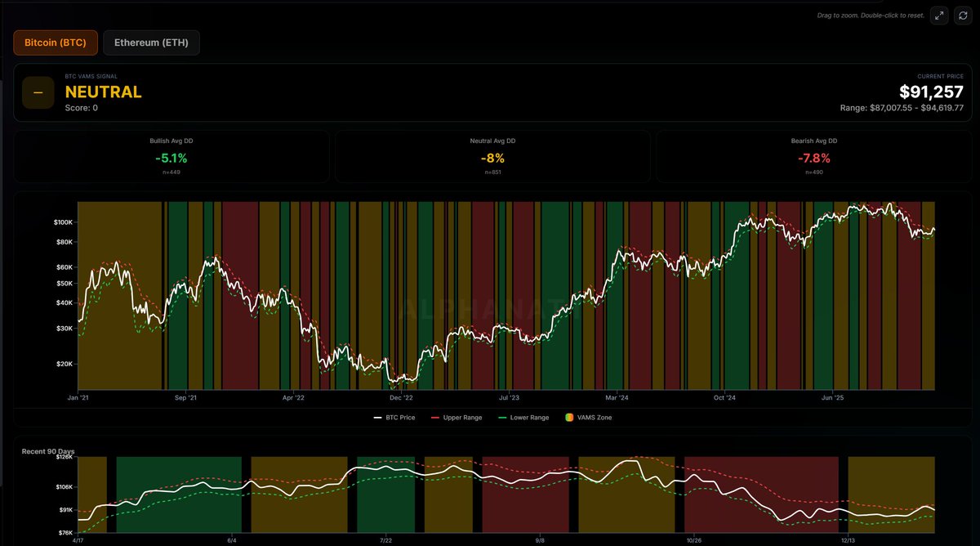This screenshot has width=980, height=546.
Task: Click the n=449 sample count
Action: pos(171,172)
